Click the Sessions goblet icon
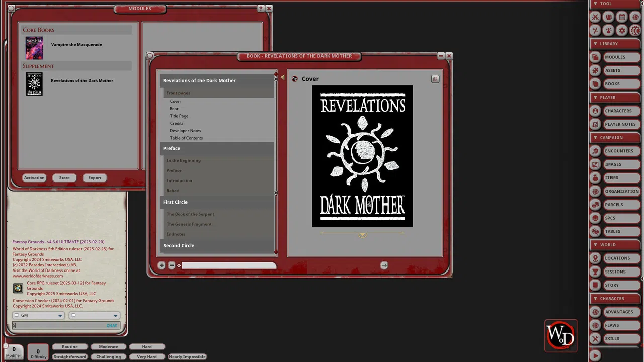Viewport: 644px width, 362px height. point(596,272)
